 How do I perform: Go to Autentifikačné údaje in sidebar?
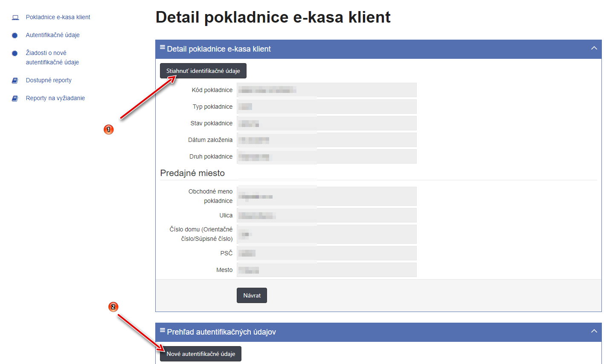52,35
